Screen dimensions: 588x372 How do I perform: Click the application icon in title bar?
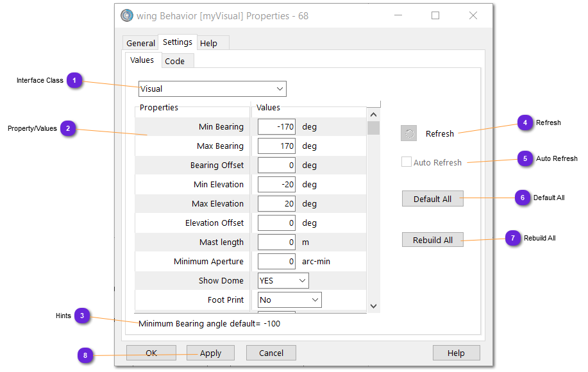pos(127,15)
